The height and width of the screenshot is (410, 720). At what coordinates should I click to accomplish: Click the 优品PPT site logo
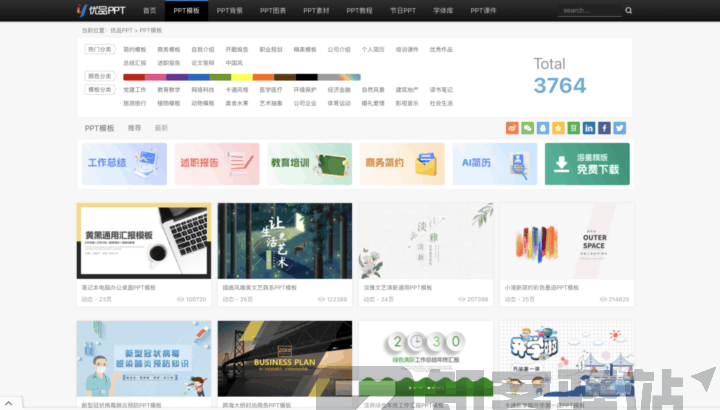tap(101, 11)
